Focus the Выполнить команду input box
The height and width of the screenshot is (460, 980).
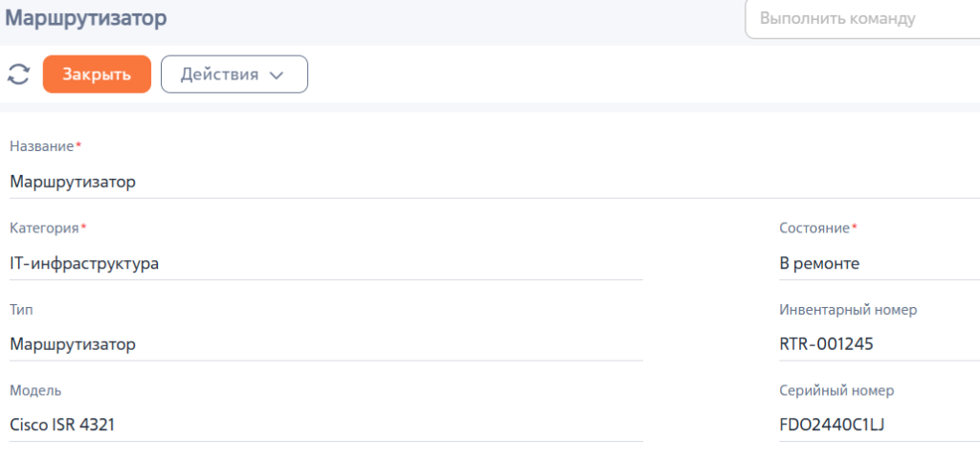click(x=861, y=18)
